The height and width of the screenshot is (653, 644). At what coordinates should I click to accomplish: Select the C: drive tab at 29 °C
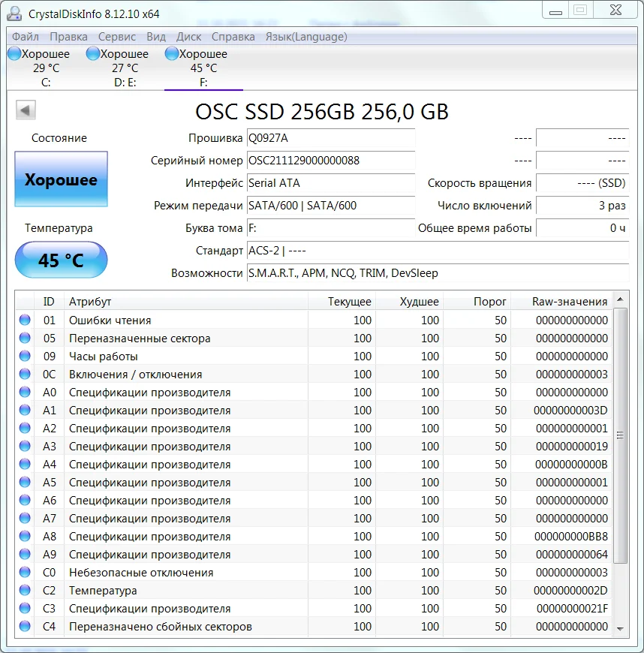tap(45, 68)
